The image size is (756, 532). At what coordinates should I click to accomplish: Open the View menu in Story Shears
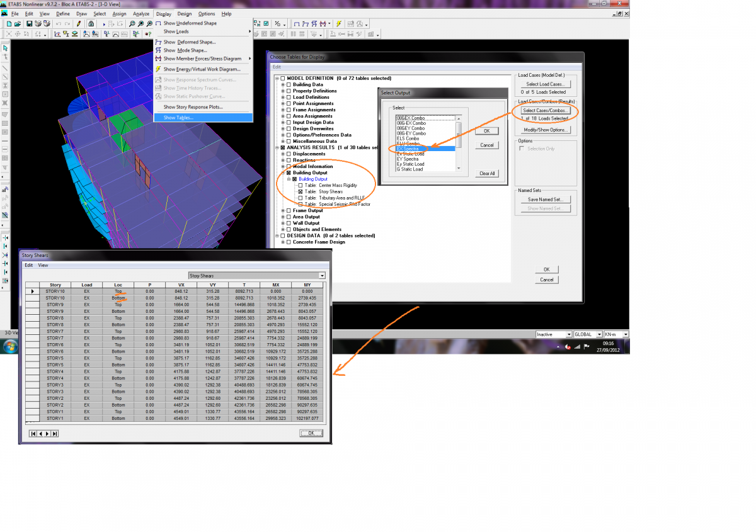pyautogui.click(x=43, y=265)
